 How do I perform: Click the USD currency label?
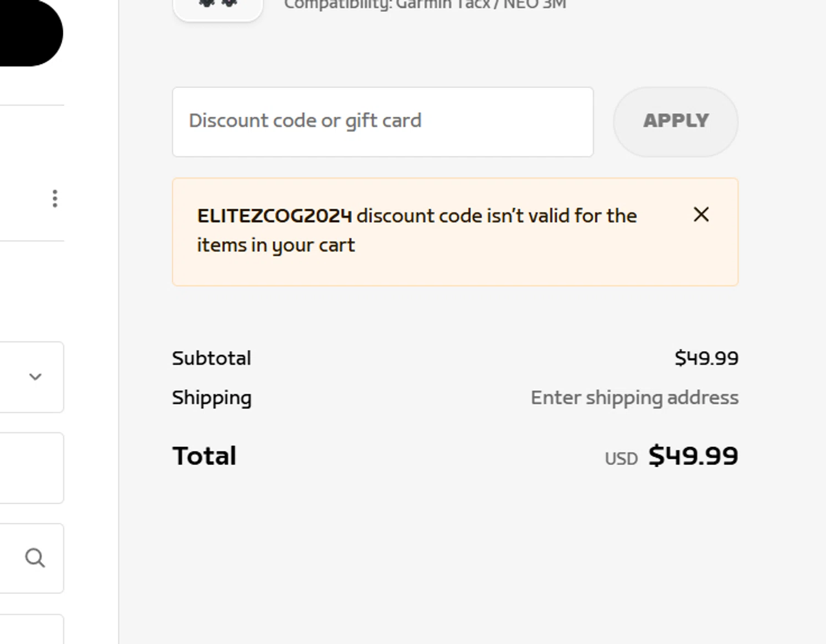click(621, 459)
